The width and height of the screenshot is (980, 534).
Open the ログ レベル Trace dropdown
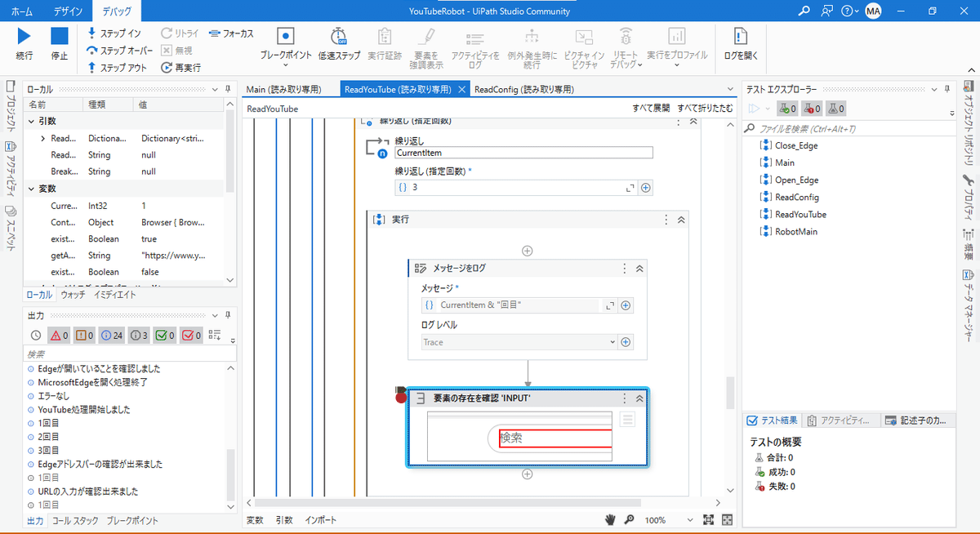pos(519,342)
